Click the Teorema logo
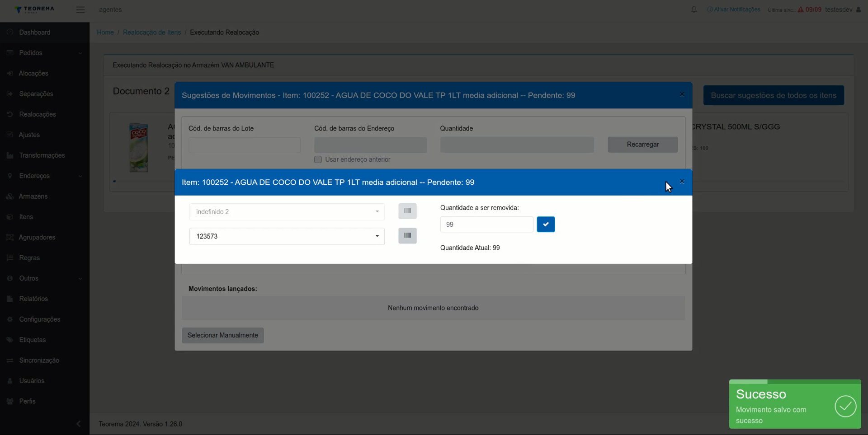The height and width of the screenshot is (435, 868). [34, 9]
